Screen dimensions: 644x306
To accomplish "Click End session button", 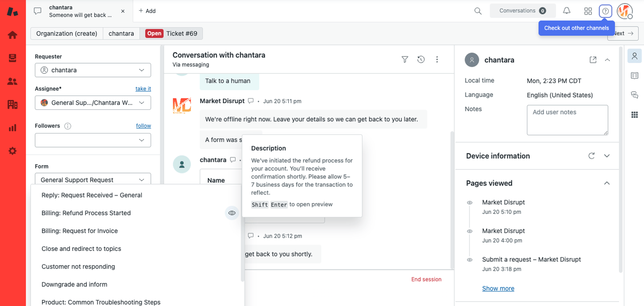I will [426, 279].
